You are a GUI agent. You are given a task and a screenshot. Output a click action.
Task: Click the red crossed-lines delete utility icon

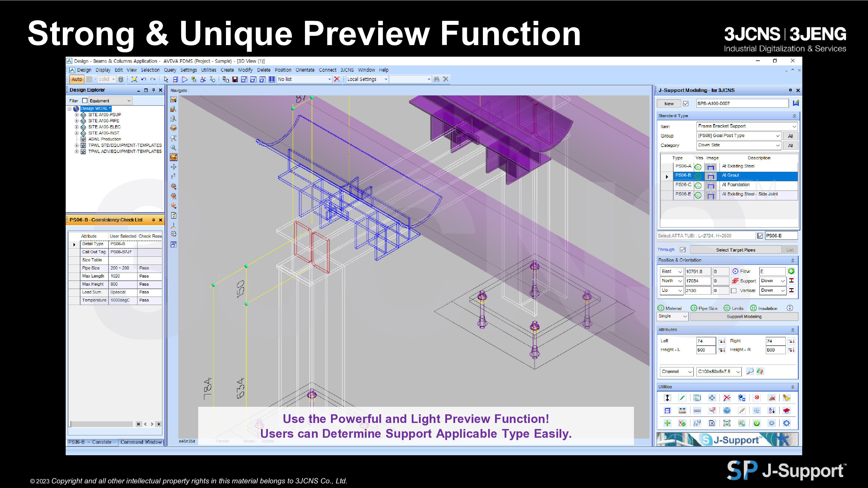[727, 398]
